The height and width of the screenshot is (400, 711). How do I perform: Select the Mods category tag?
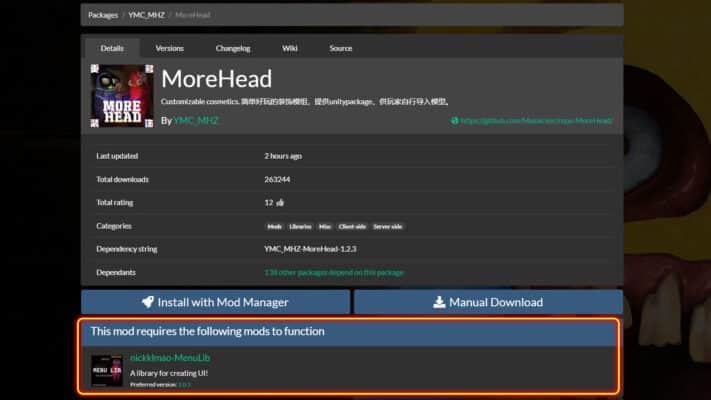[x=274, y=226]
